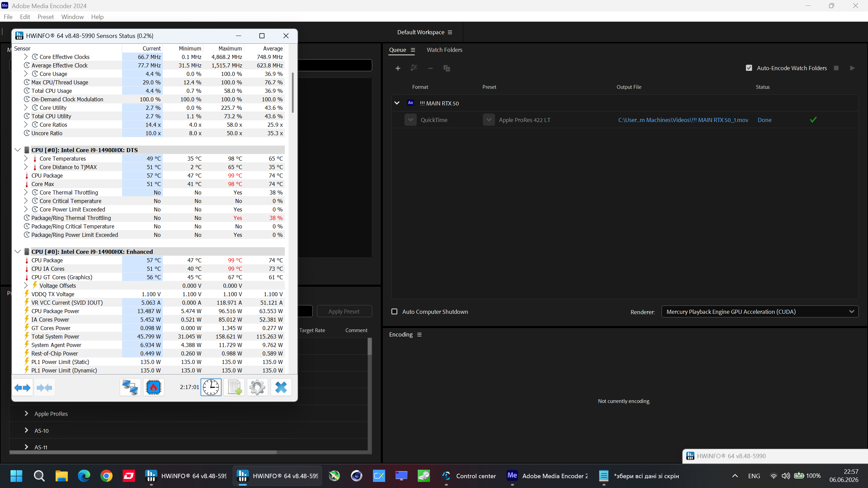Open the Preset menu

(46, 17)
